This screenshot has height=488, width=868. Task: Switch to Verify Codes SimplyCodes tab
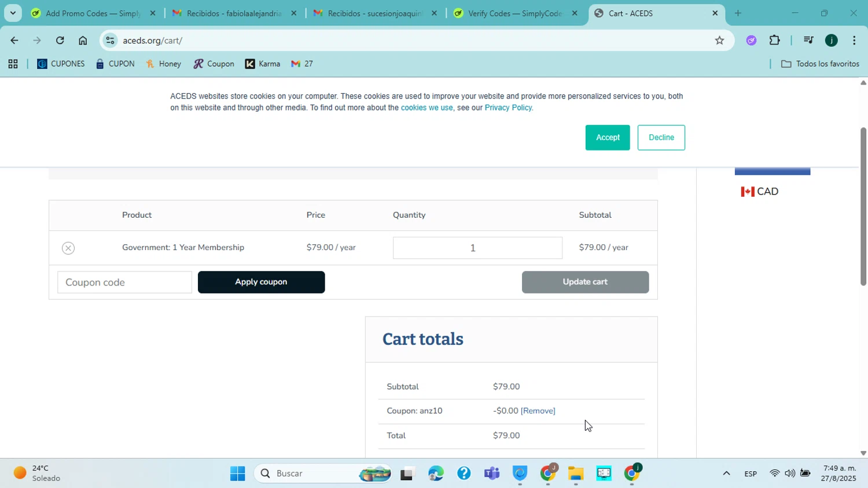click(515, 13)
